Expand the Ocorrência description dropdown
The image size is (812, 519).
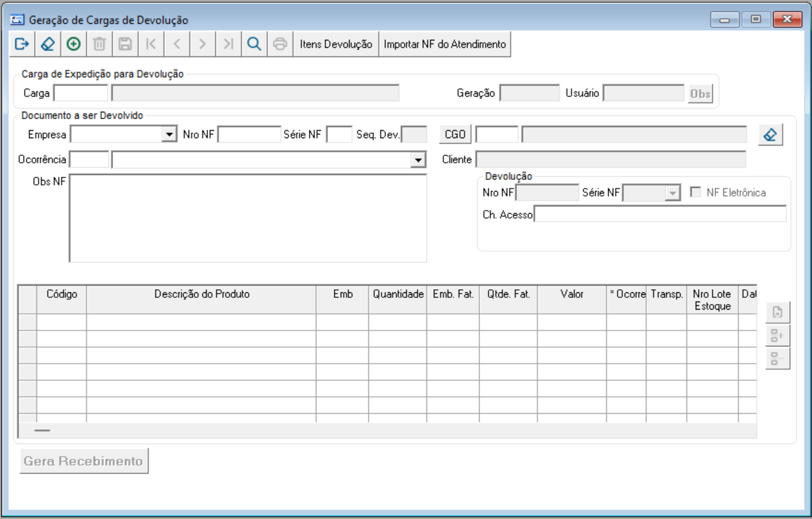pos(418,160)
